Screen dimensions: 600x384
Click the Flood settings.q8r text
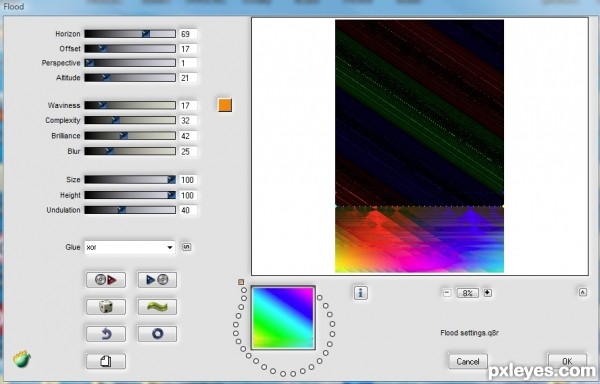click(470, 333)
